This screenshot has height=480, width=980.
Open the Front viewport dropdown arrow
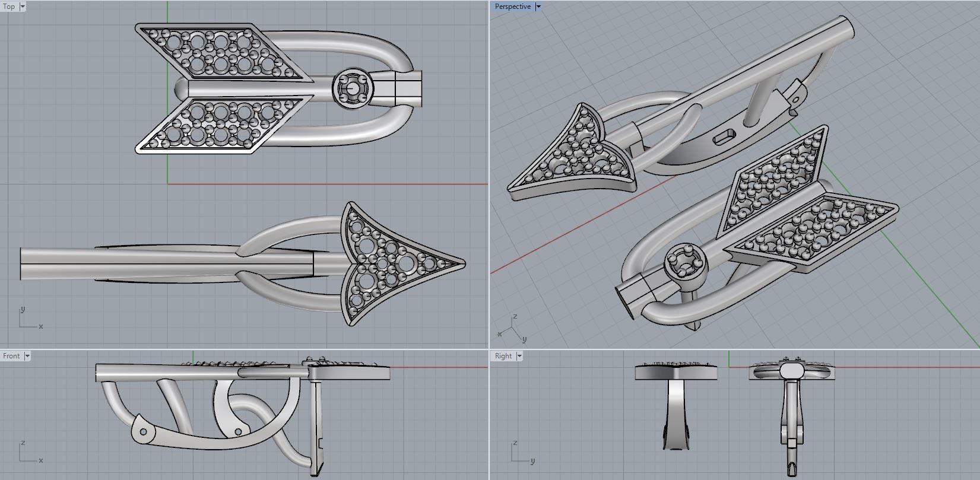coord(27,356)
